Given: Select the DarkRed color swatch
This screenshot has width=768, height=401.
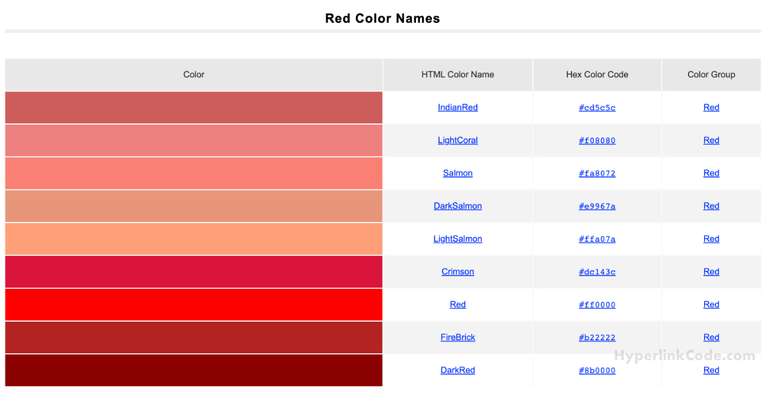Looking at the screenshot, I should point(193,370).
